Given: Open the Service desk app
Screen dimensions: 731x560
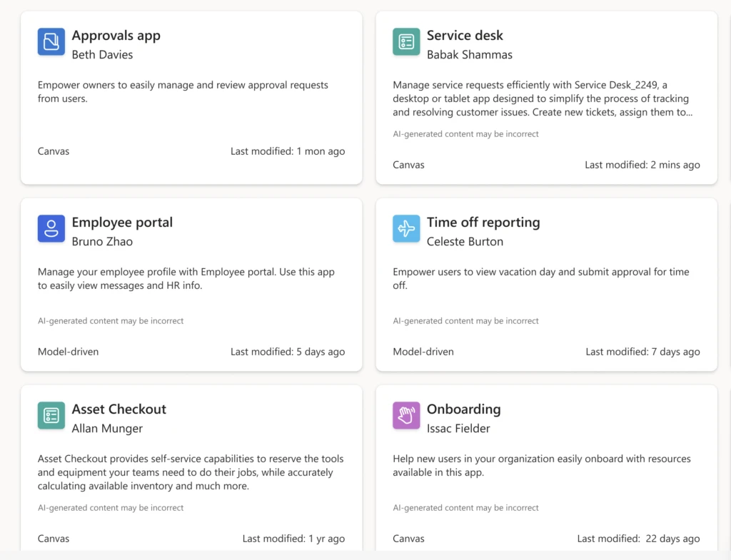Looking at the screenshot, I should click(546, 96).
